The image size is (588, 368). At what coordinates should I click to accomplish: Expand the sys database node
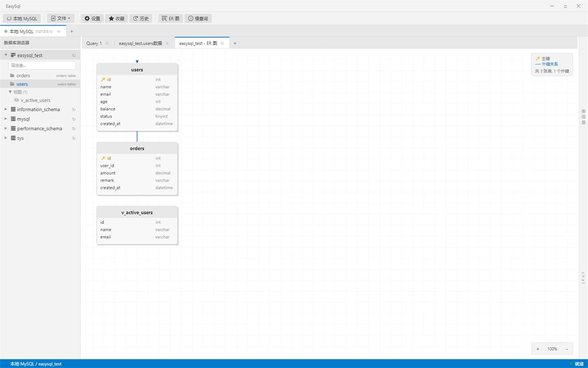tap(6, 138)
